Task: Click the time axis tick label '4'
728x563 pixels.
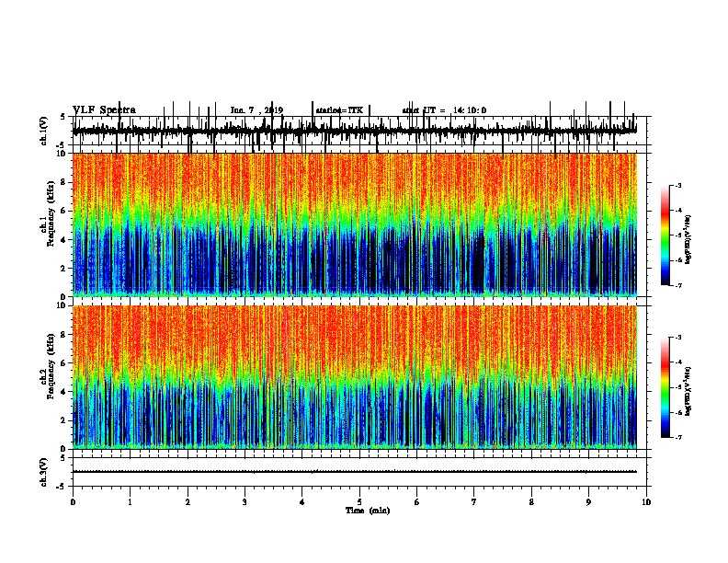Action: tap(301, 502)
